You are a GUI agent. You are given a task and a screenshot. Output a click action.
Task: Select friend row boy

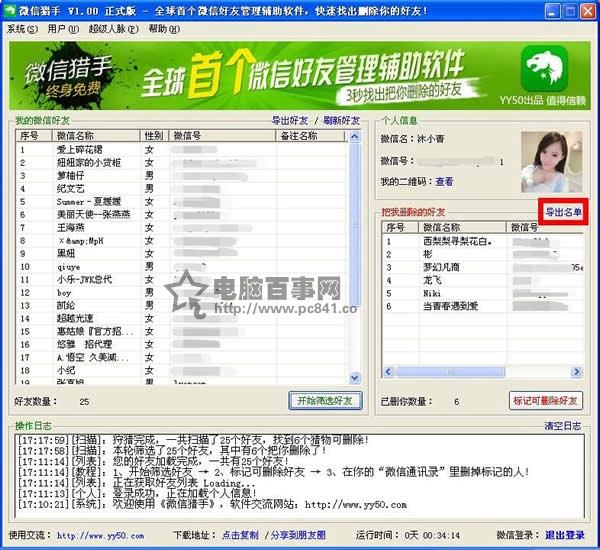point(181,292)
